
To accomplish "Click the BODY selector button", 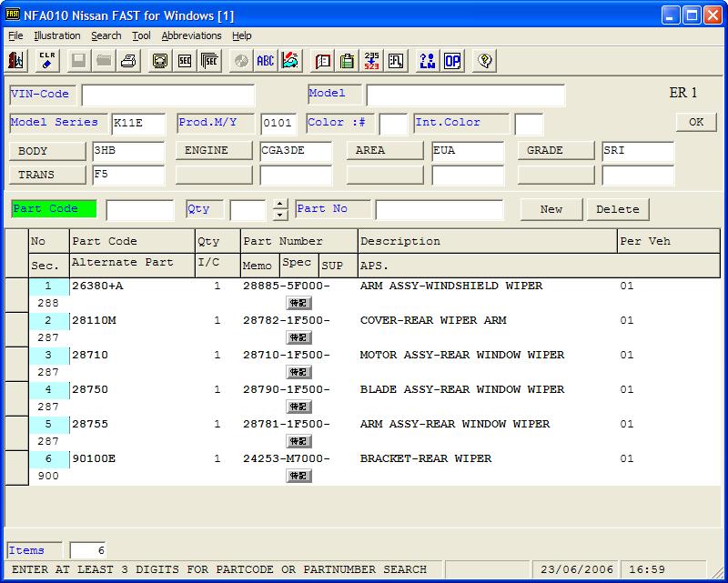I will point(47,151).
